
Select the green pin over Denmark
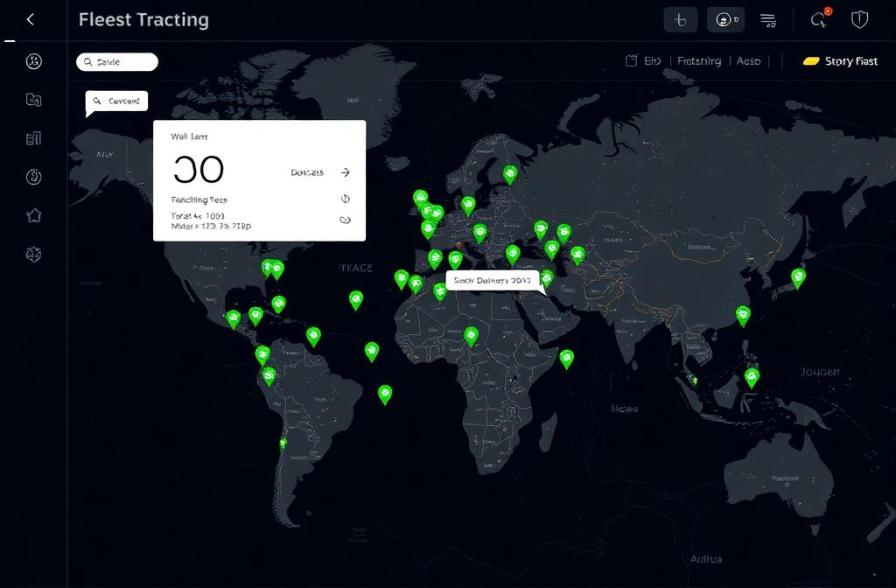pos(468,206)
